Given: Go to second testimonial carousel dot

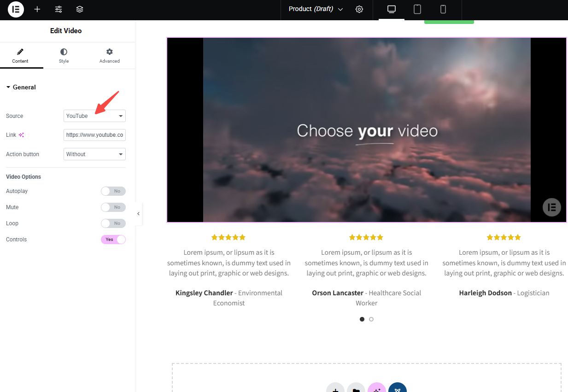Looking at the screenshot, I should 371,319.
